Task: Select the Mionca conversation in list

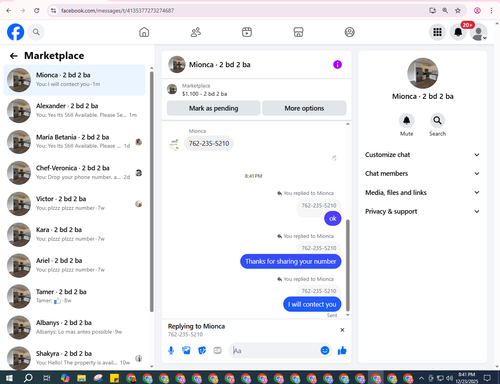Action: 74,80
